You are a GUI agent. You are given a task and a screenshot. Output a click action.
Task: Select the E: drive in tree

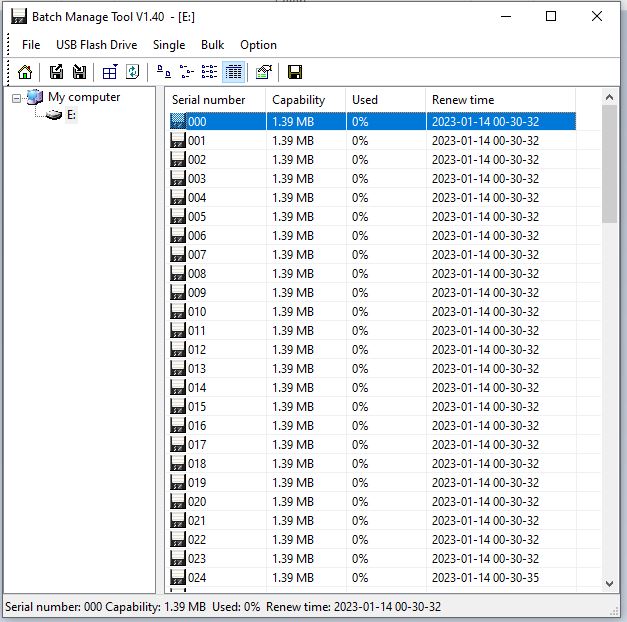(x=71, y=115)
